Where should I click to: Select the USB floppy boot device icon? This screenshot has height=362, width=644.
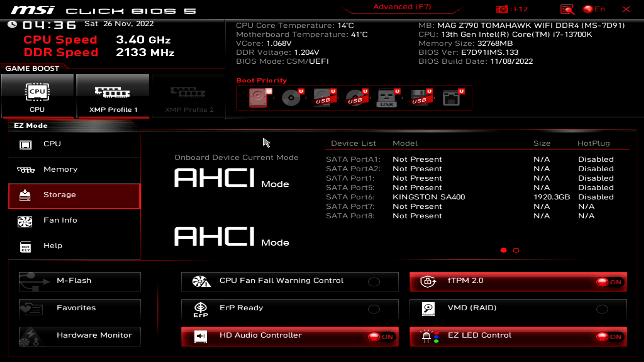[x=420, y=98]
